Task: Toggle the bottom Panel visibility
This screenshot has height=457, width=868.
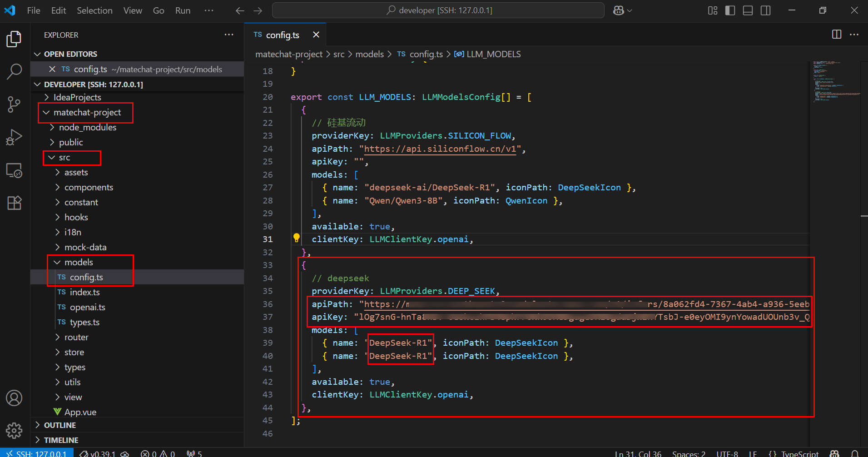Action: 748,10
